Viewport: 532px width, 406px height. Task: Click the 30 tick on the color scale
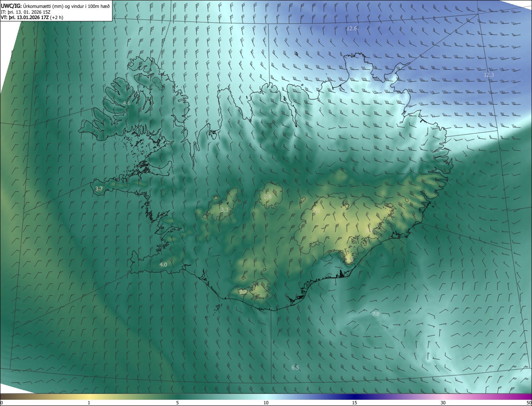[443, 403]
